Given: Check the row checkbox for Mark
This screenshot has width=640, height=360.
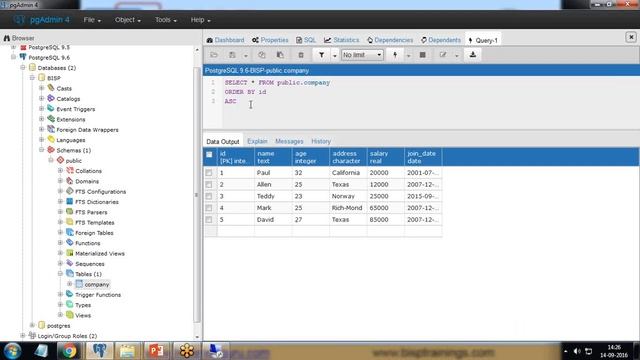Looking at the screenshot, I should click(x=209, y=208).
